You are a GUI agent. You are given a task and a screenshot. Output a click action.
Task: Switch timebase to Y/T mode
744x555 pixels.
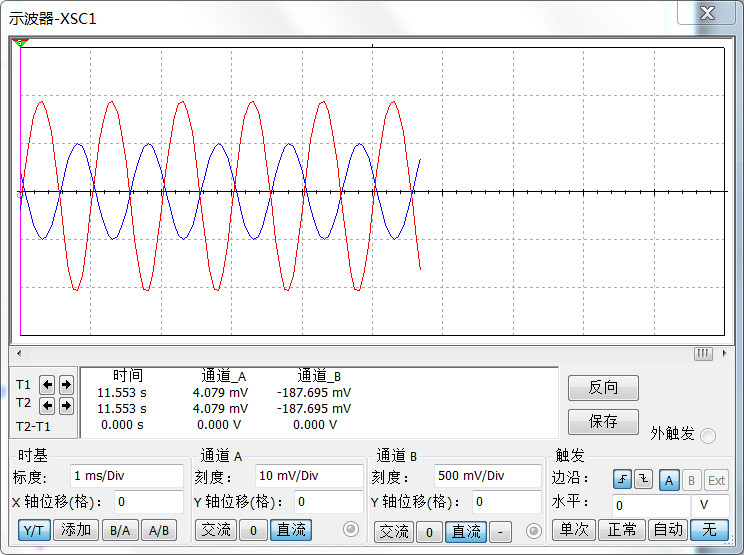[34, 530]
